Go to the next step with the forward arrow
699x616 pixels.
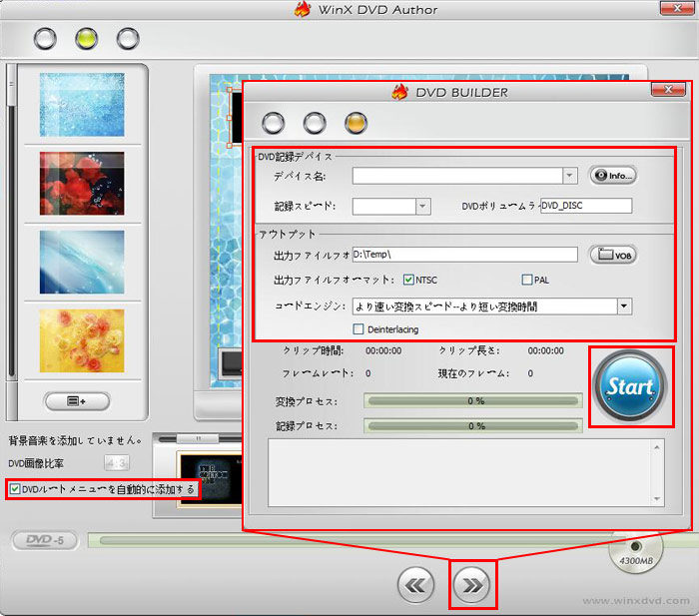click(x=472, y=585)
